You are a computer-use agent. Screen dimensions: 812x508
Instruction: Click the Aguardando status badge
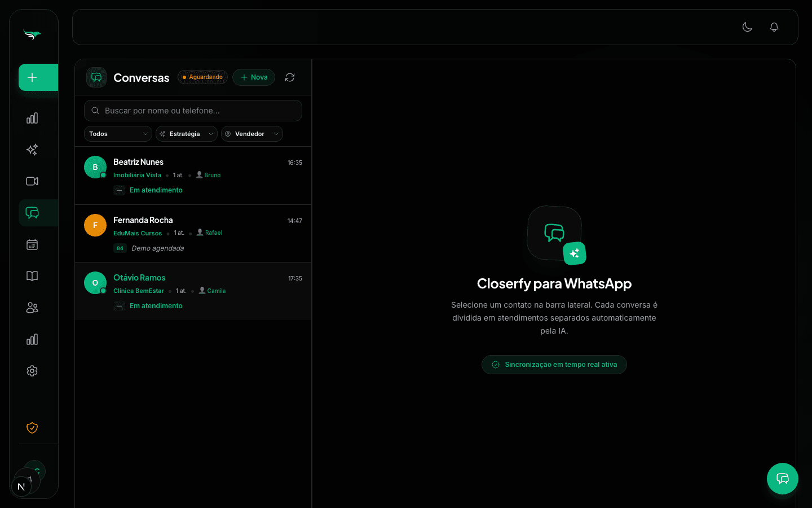pyautogui.click(x=203, y=77)
